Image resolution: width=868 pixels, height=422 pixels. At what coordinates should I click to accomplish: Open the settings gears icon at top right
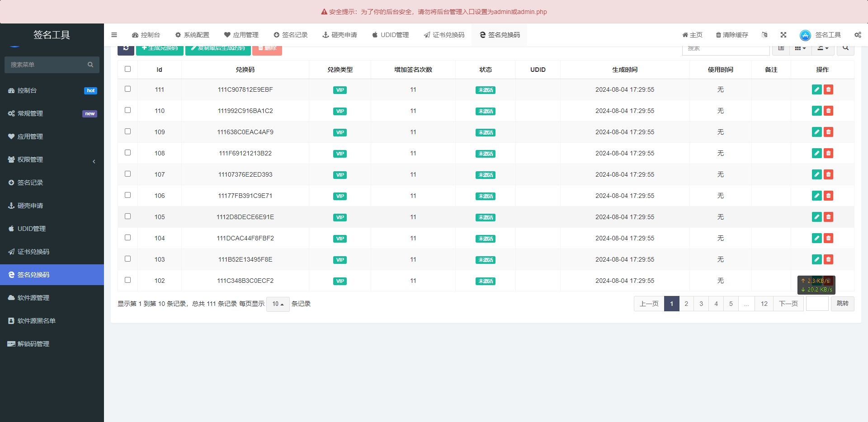point(858,35)
